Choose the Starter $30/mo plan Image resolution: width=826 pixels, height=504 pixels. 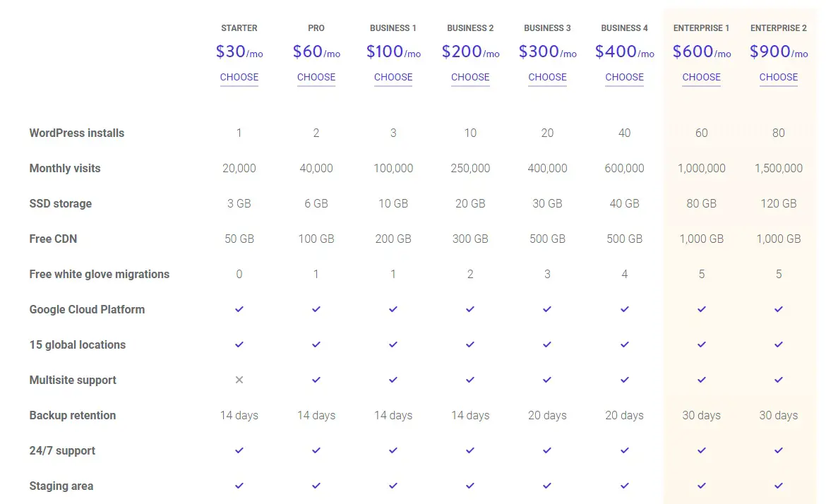pyautogui.click(x=239, y=77)
